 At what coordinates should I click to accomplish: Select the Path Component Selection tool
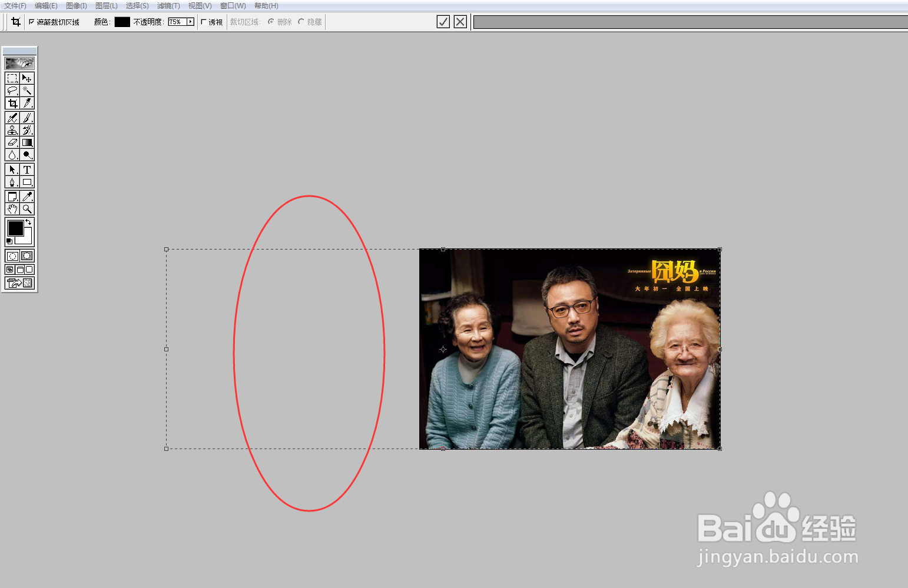tap(12, 170)
